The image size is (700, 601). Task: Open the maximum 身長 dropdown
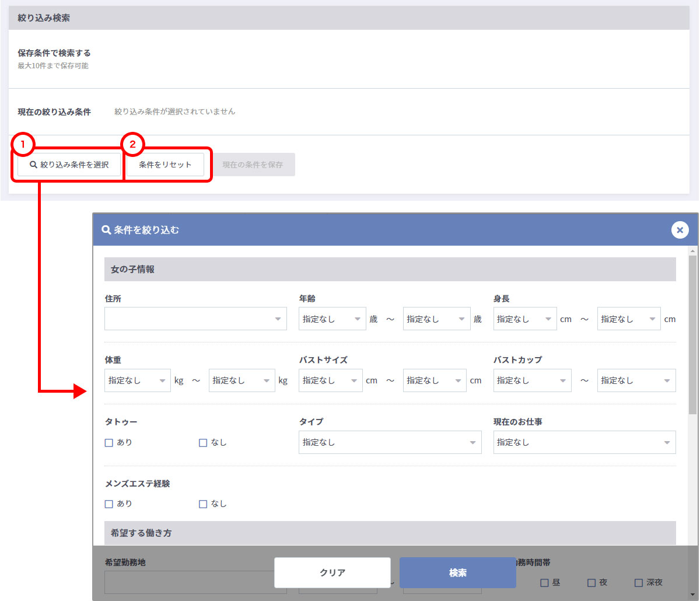629,319
